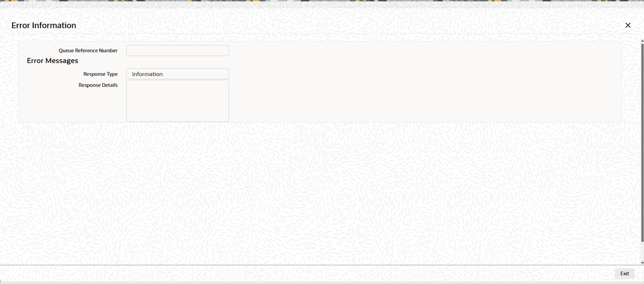Click the vertical scrollbar thumb
The image size is (644, 284).
642,143
